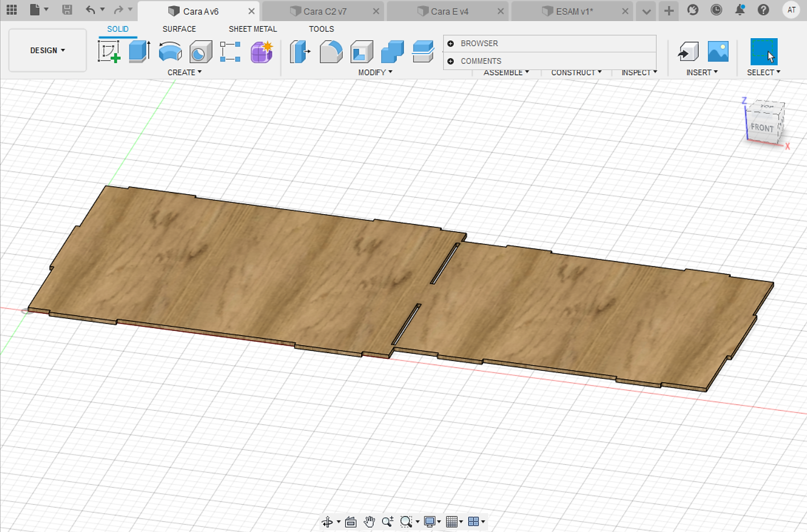Click the TOP face of ViewCube

767,107
